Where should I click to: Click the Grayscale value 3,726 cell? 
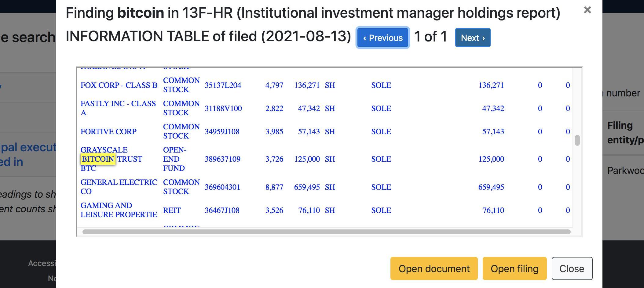pyautogui.click(x=274, y=159)
